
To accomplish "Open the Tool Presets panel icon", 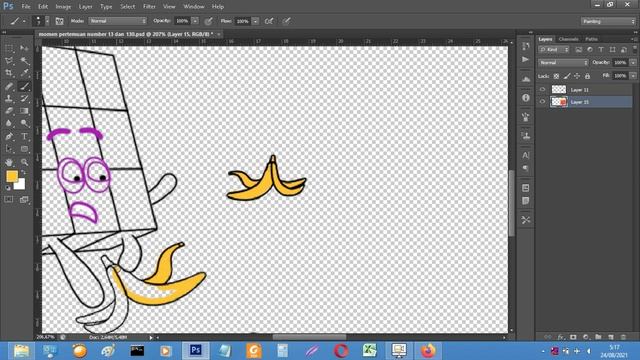I will click(526, 220).
